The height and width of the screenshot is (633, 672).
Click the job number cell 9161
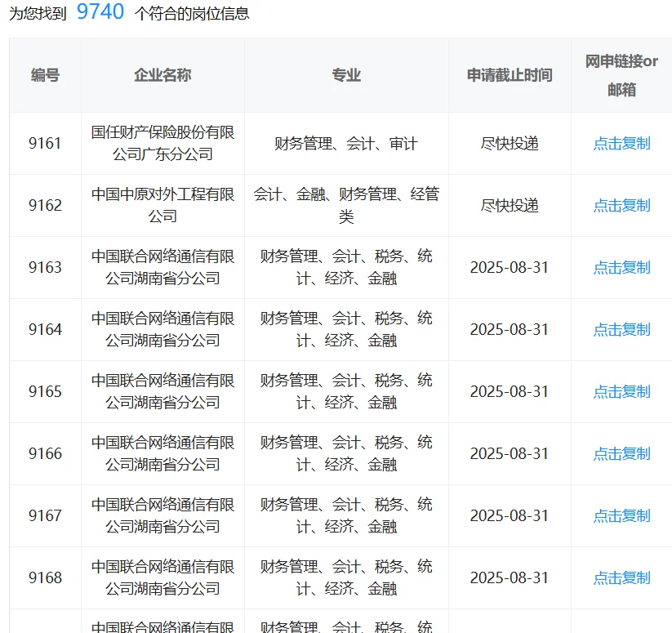(x=45, y=143)
